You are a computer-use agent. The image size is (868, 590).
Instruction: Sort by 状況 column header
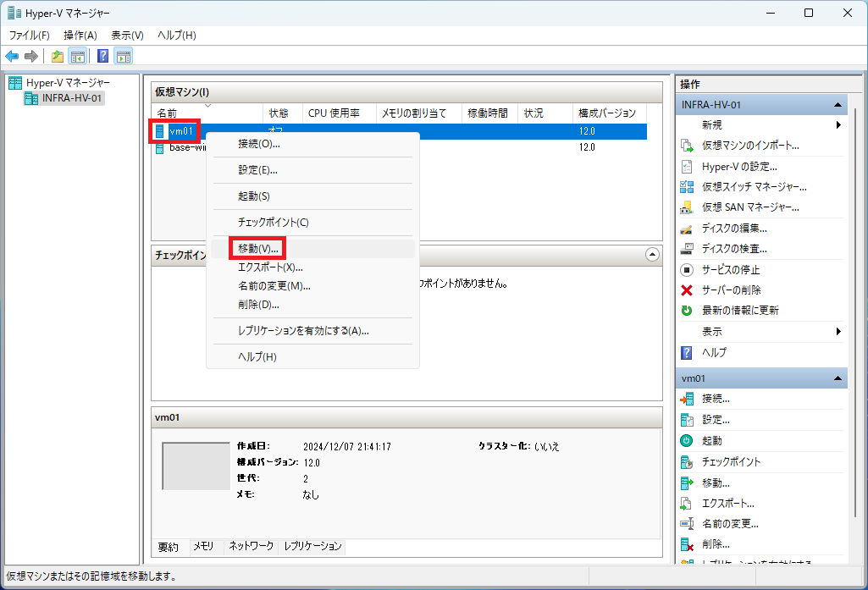[x=545, y=113]
